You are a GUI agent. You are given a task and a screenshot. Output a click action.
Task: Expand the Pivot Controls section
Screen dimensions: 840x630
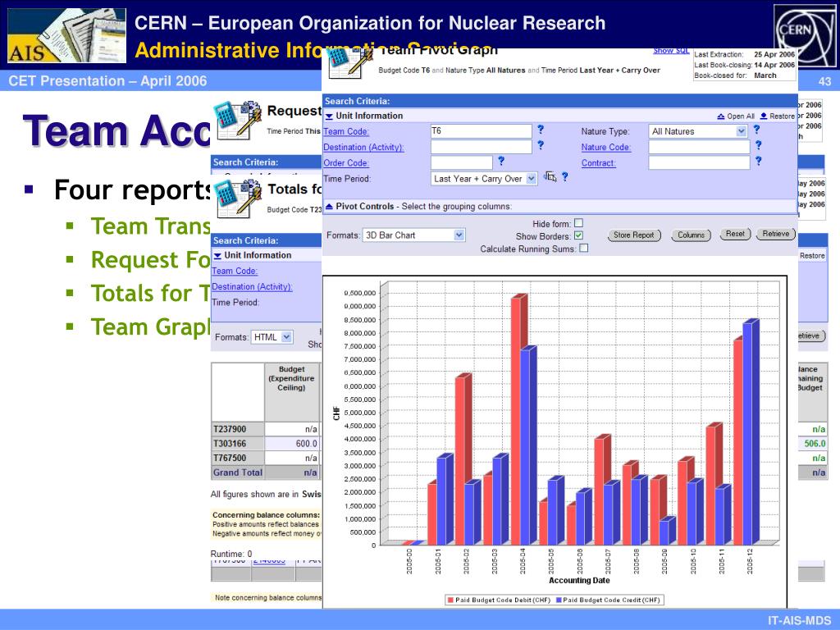coord(329,206)
